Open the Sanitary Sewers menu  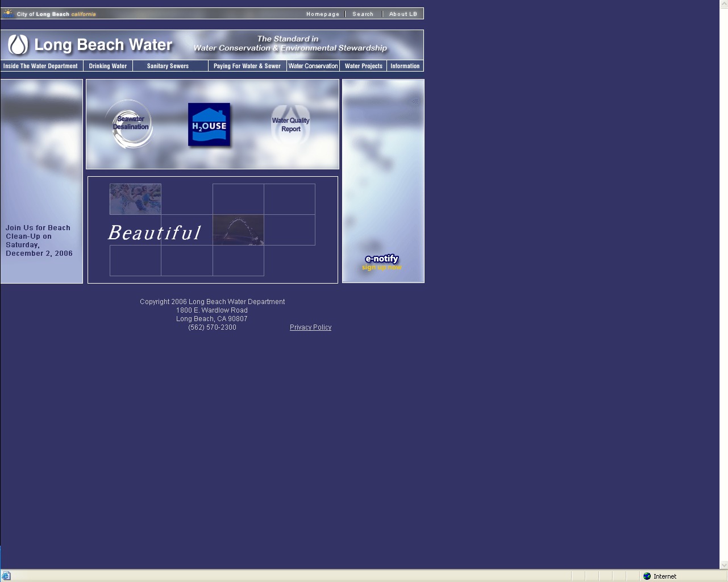(168, 66)
